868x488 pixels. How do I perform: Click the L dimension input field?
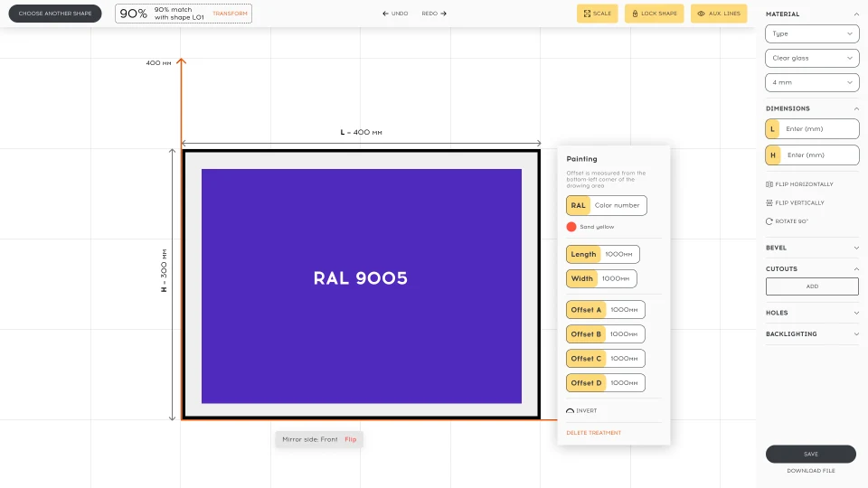tap(812, 129)
